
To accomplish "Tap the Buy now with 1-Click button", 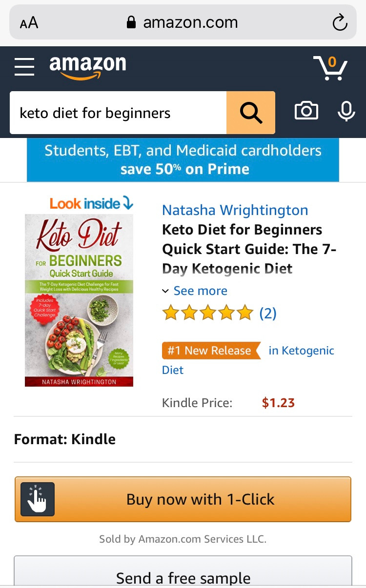I will [x=183, y=499].
